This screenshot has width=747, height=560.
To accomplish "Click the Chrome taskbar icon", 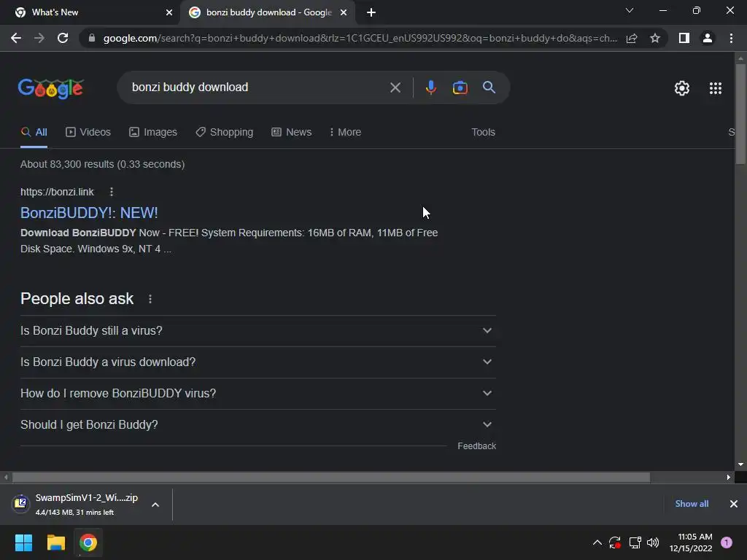I will click(88, 542).
